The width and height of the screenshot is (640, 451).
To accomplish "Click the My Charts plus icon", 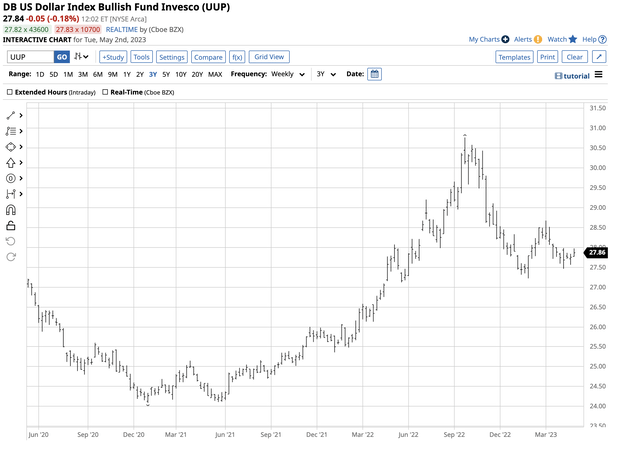I will 505,39.
